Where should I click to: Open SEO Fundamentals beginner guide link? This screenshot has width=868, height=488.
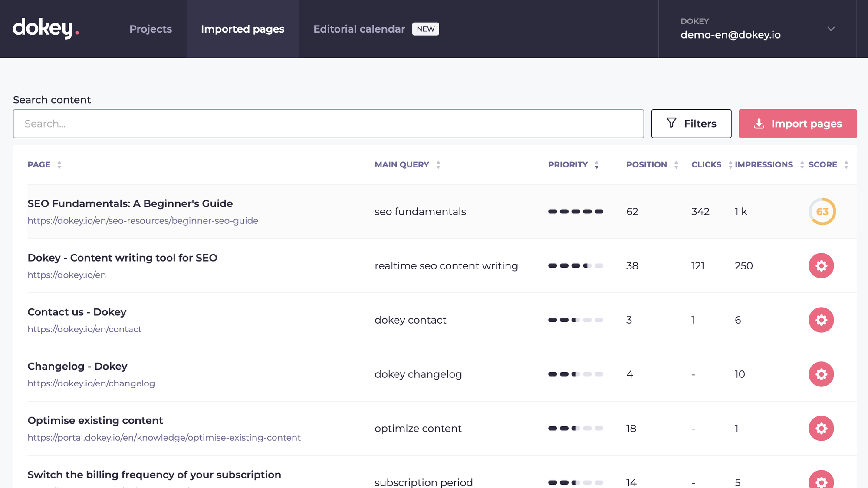(x=143, y=220)
